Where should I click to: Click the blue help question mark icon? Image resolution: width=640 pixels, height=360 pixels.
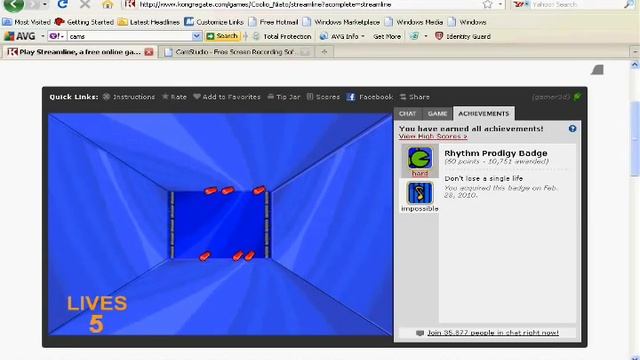[x=572, y=129]
